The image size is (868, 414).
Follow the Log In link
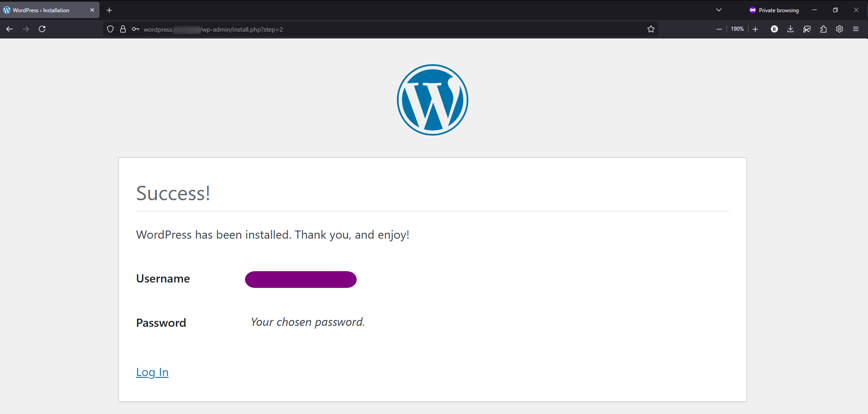pos(152,372)
